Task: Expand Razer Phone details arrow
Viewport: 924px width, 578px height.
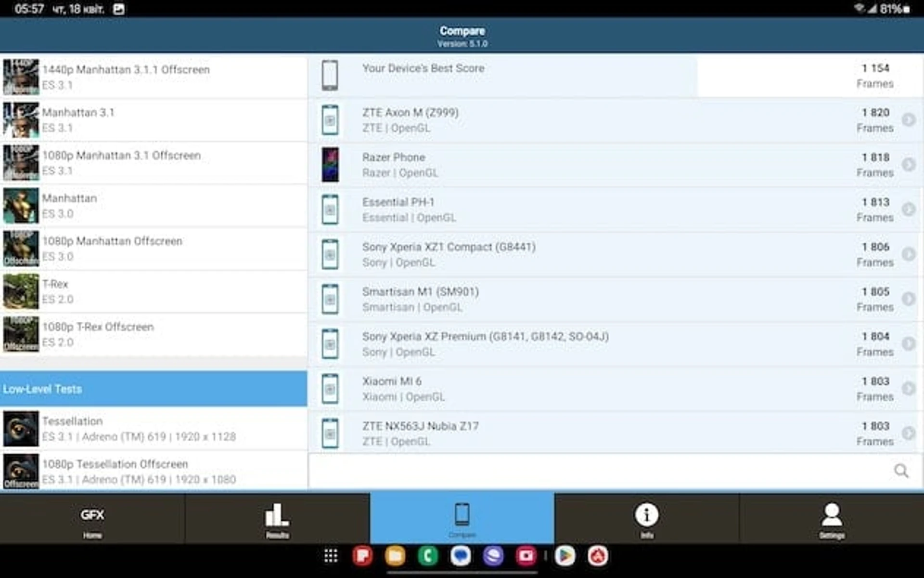Action: pos(908,165)
